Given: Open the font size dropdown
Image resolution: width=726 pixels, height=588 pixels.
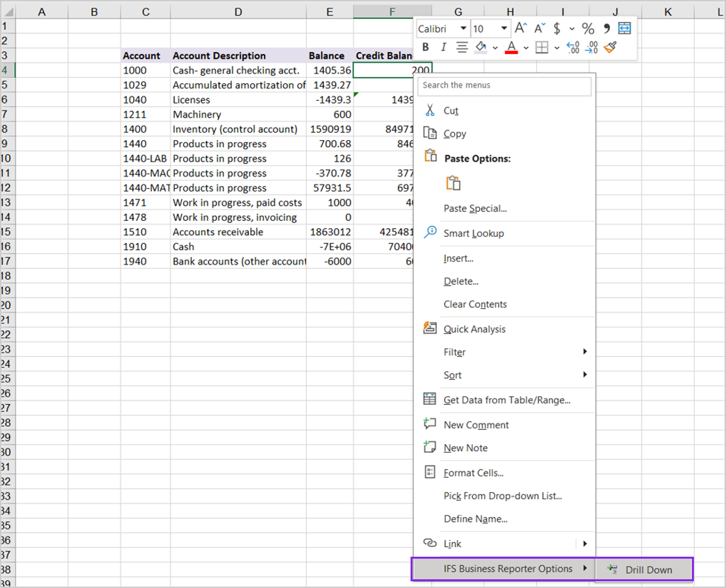Looking at the screenshot, I should (504, 29).
